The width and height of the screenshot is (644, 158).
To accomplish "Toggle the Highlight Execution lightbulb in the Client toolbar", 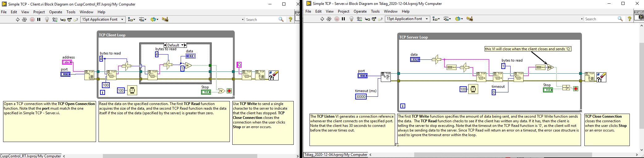I will point(47,19).
